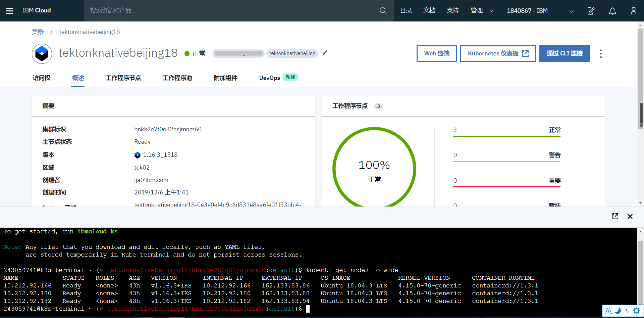
Task: Click node 10.212.92.180 in terminal output
Action: 28,293
